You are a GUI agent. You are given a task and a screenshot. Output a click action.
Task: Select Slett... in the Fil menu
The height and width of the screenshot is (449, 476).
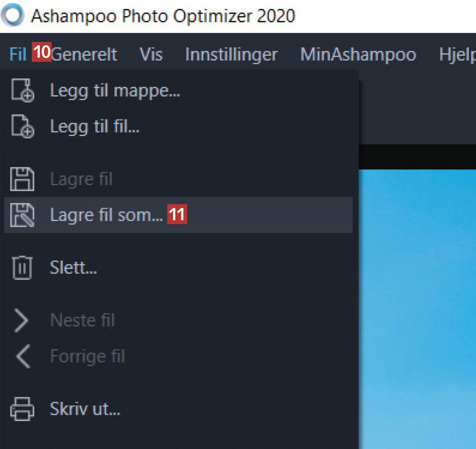[x=73, y=268]
